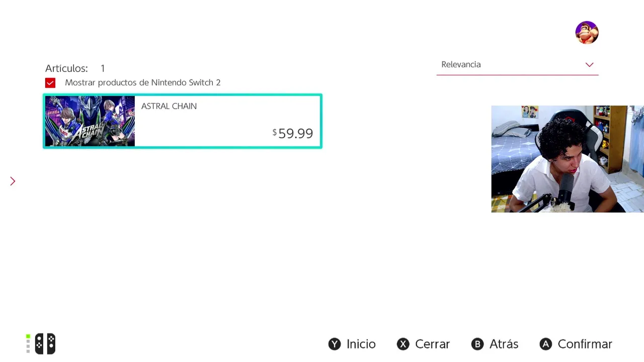Open the Donkey Kong user profile avatar
Screen dimensions: 644x362
[587, 33]
